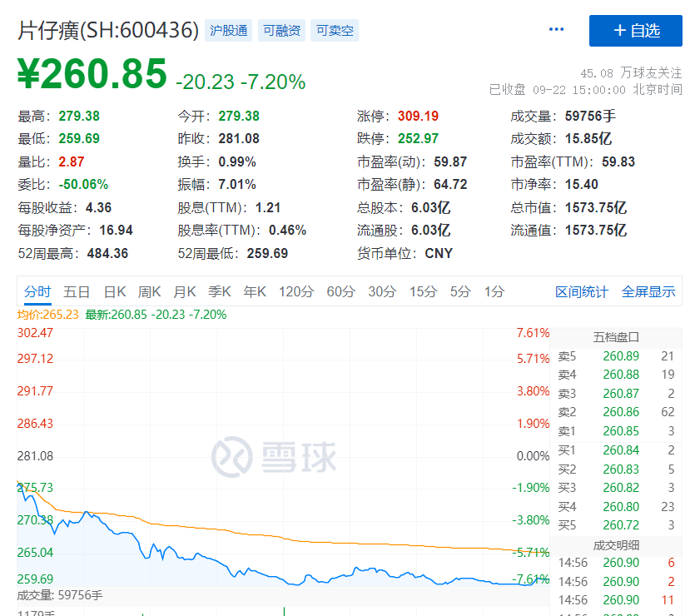The image size is (695, 616).
Task: Switch to the 日K chart tab
Action: coord(115,291)
